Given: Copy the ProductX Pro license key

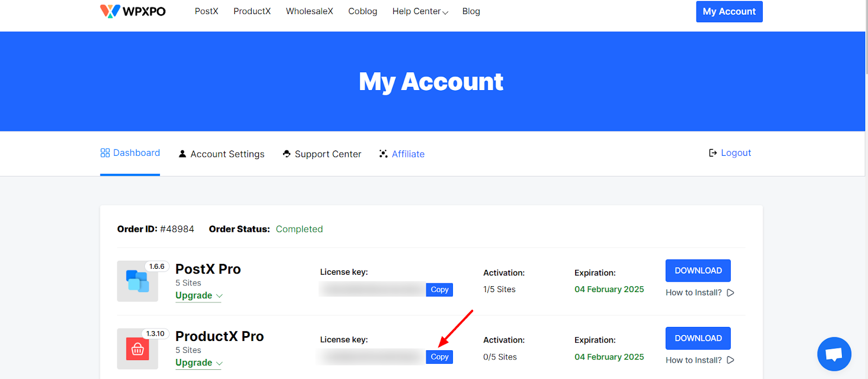Looking at the screenshot, I should click(x=439, y=357).
